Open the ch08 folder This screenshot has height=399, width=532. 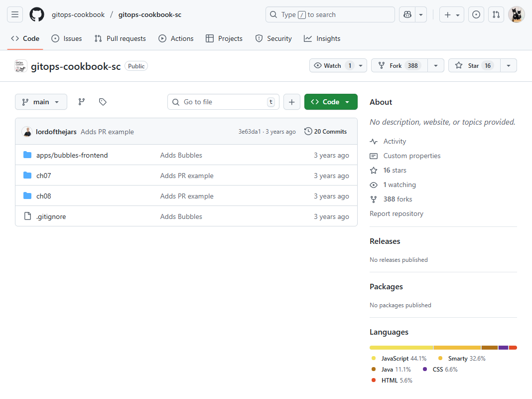pyautogui.click(x=44, y=196)
